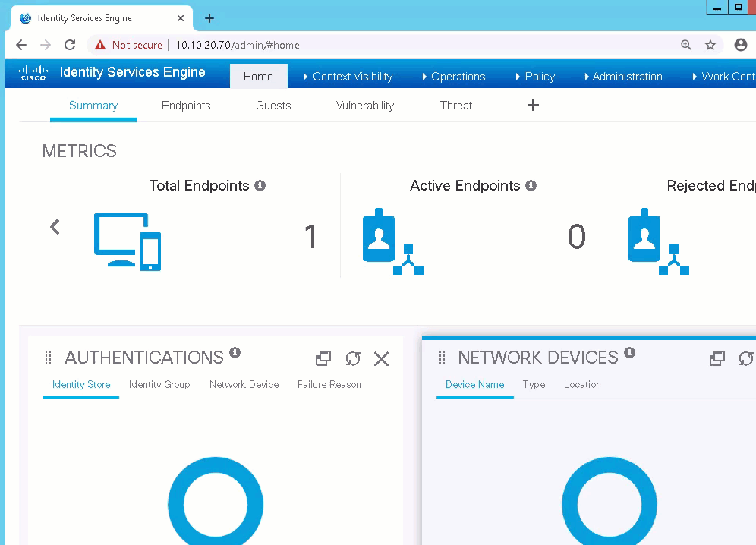756x545 pixels.
Task: Click the Identity Services Engine title
Action: pos(133,72)
